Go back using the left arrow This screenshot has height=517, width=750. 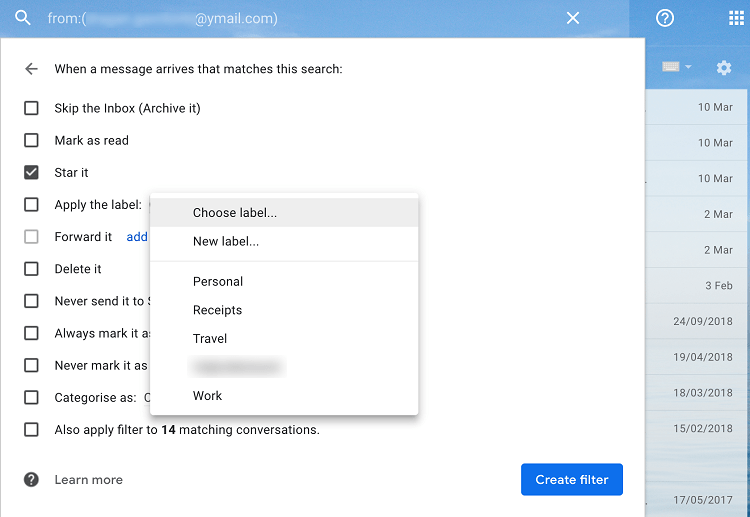[31, 69]
